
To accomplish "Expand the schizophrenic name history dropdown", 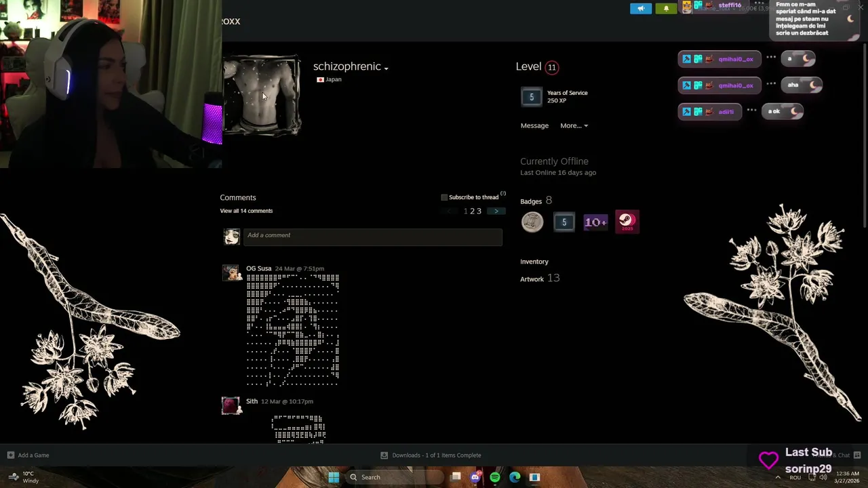I will 386,68.
